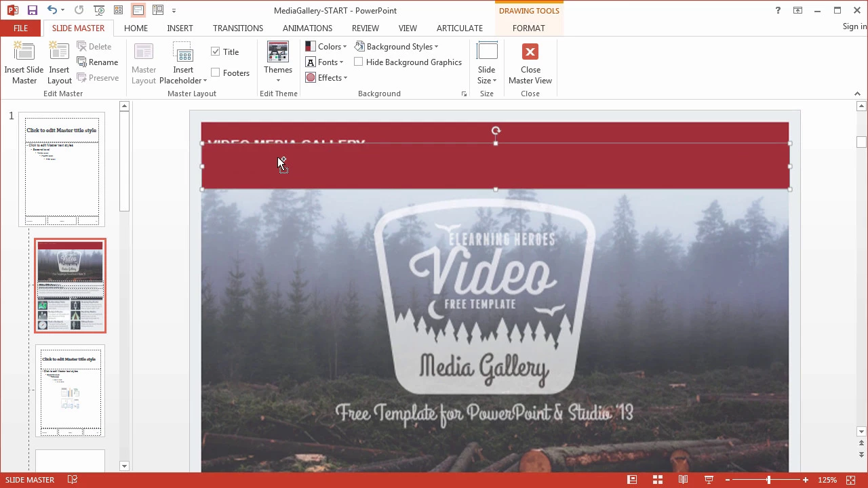
Task: Switch to the REVIEW tab
Action: point(366,28)
